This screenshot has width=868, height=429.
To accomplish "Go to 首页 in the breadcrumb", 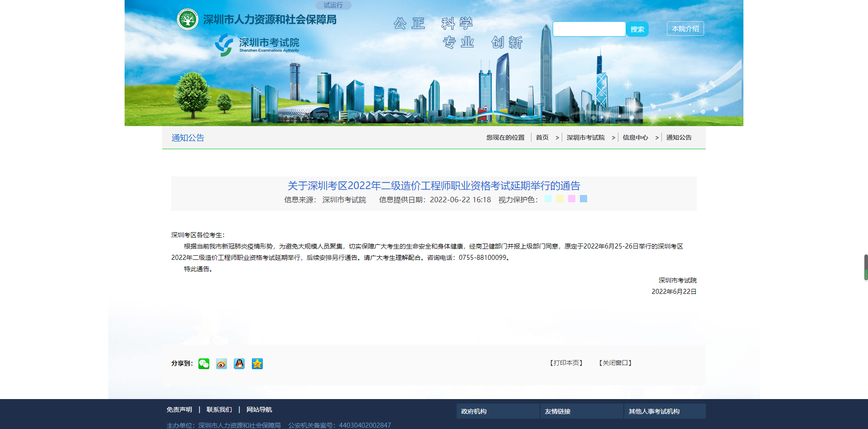I will (542, 137).
